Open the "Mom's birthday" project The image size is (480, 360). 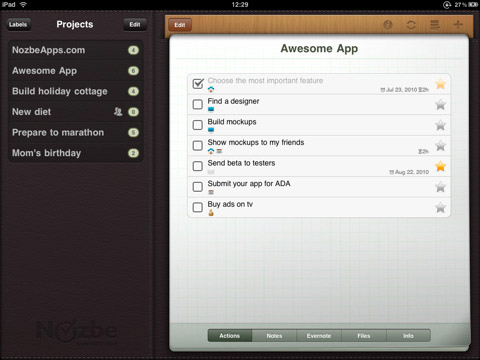(x=76, y=153)
